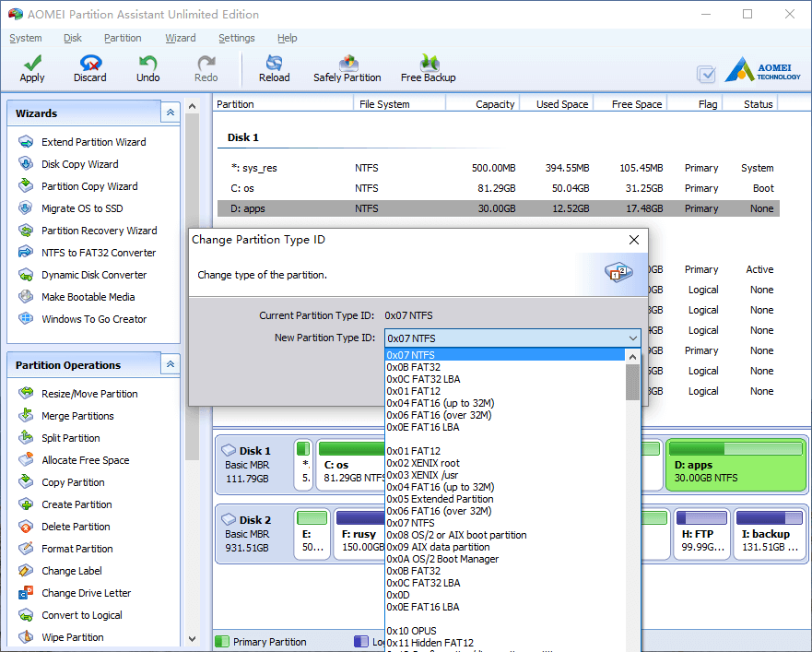
Task: Start Migrate OS to SSD
Action: pos(82,208)
